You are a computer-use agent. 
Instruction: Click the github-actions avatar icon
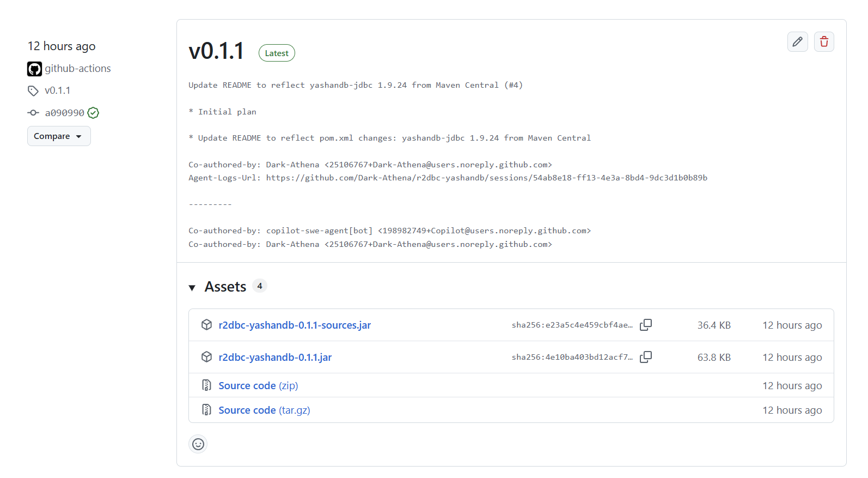click(34, 69)
